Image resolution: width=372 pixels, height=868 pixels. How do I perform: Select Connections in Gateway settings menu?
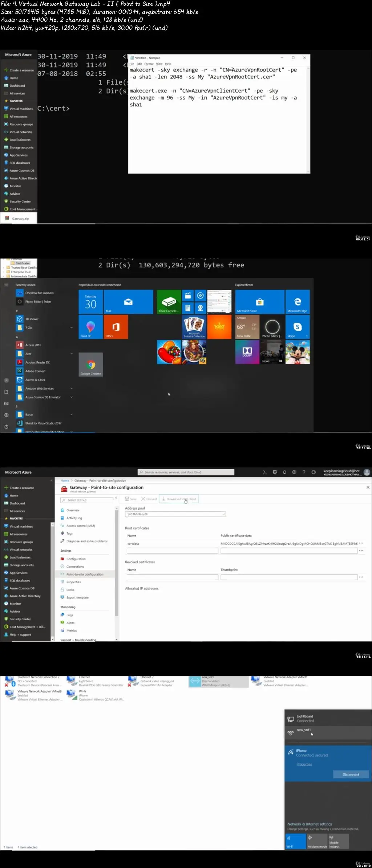75,567
